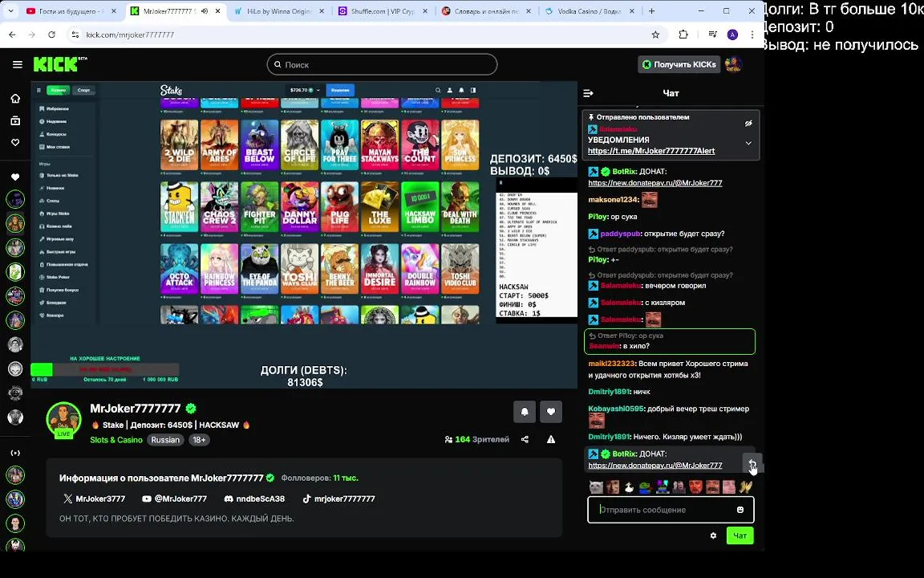Insert the white duck quick emote

[x=630, y=486]
